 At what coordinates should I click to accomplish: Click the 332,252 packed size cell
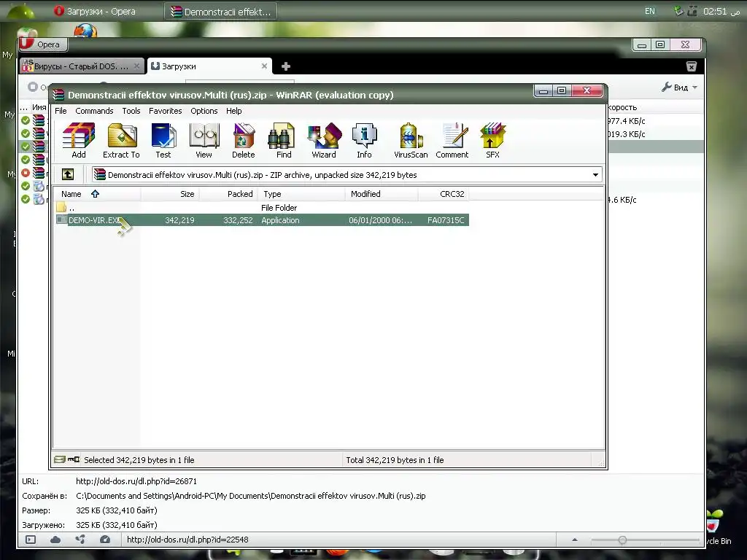pyautogui.click(x=239, y=220)
